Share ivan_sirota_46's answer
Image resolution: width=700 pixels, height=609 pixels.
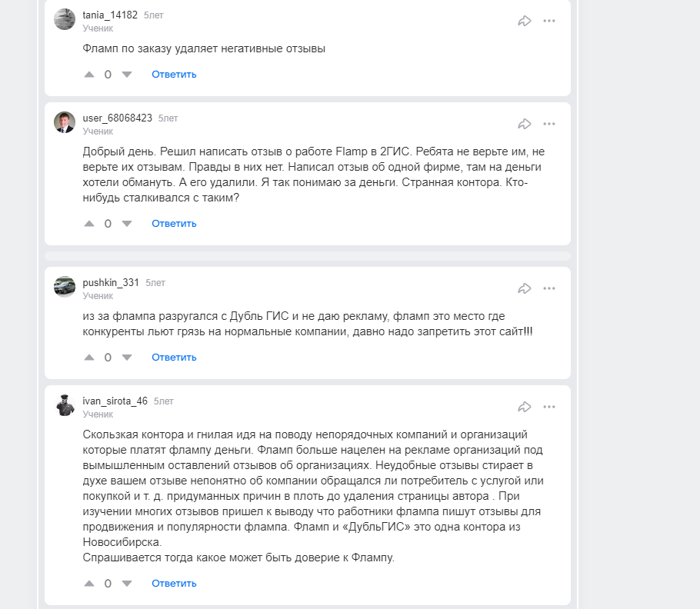click(x=525, y=407)
